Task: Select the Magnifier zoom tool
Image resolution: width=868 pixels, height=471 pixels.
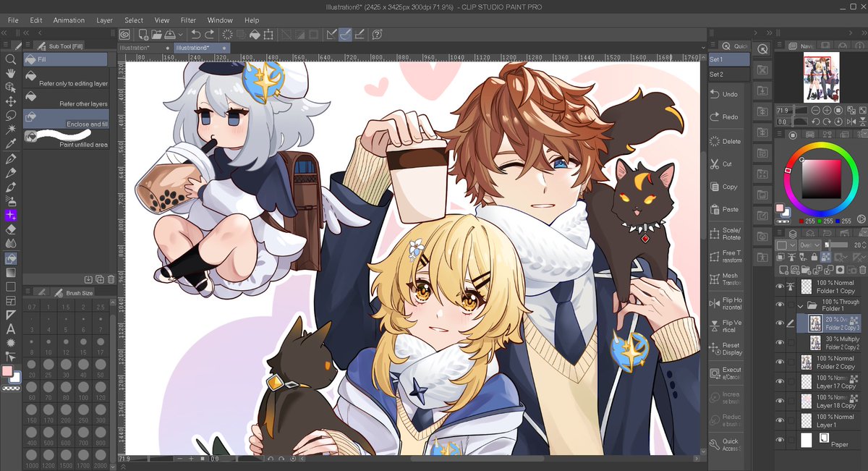Action: [11, 59]
